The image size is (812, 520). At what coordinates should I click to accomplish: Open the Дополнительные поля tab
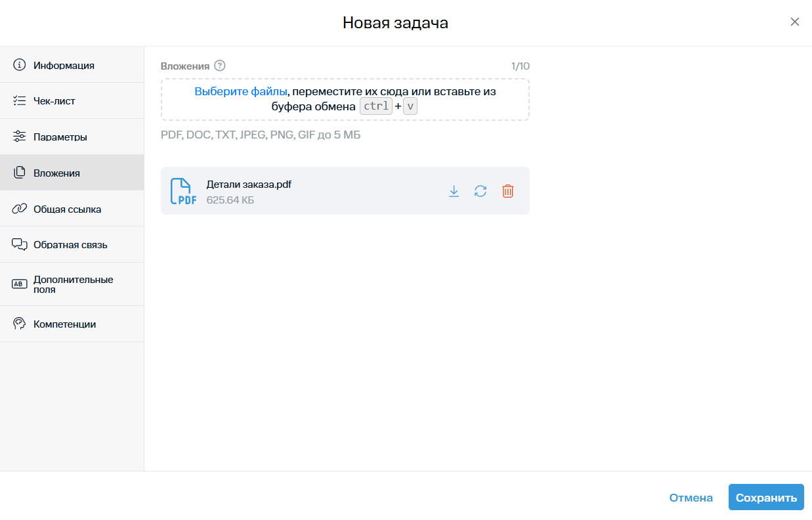coord(73,284)
